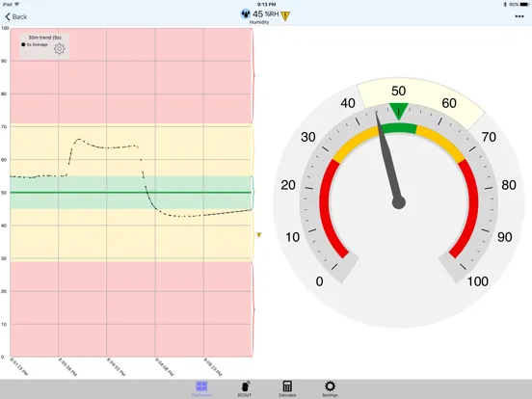Tap the gauge needle hub

(x=399, y=202)
